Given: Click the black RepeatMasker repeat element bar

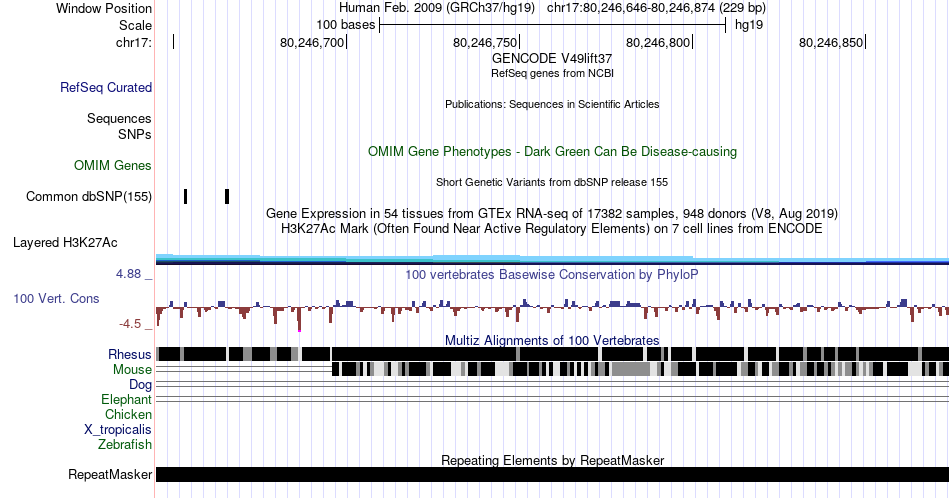Looking at the screenshot, I should point(552,474).
